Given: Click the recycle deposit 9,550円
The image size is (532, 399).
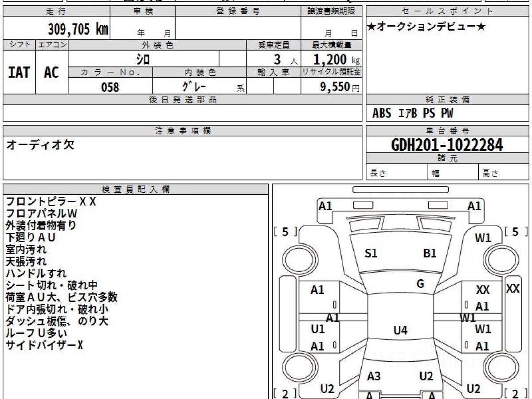Looking at the screenshot, I should (340, 87).
